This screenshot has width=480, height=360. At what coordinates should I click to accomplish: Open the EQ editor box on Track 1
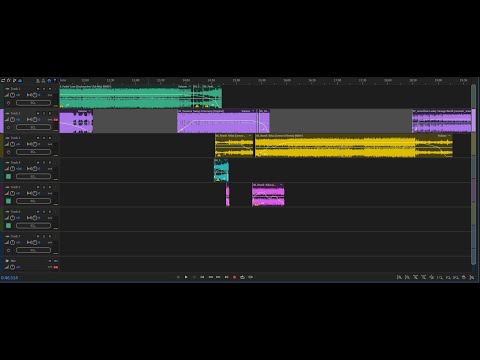33,103
